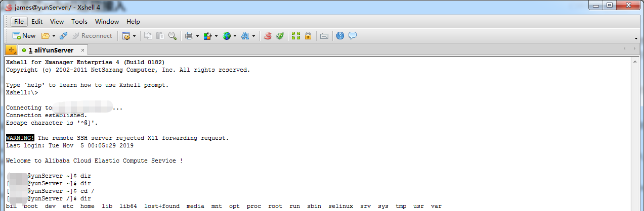Expand the Properties dropdown arrow

(x=134, y=36)
